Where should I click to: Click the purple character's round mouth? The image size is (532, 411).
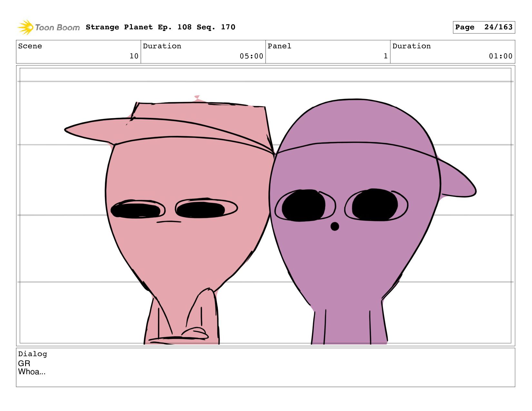335,226
